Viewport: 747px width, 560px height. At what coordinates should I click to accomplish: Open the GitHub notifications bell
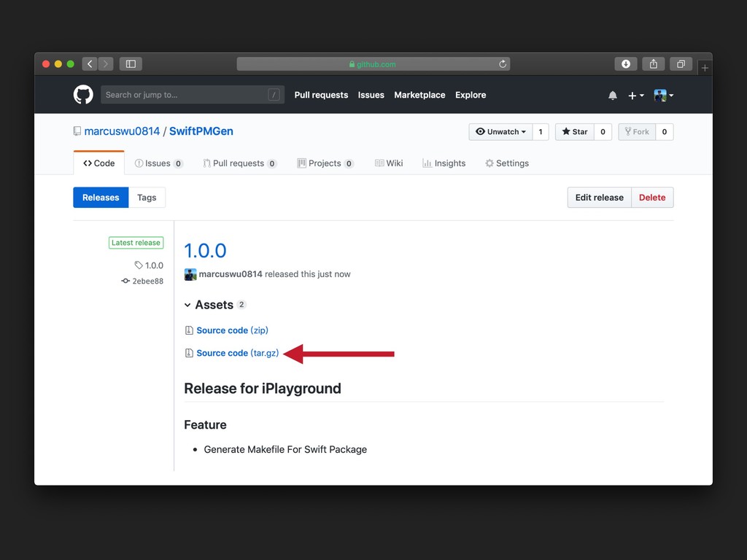pyautogui.click(x=613, y=96)
